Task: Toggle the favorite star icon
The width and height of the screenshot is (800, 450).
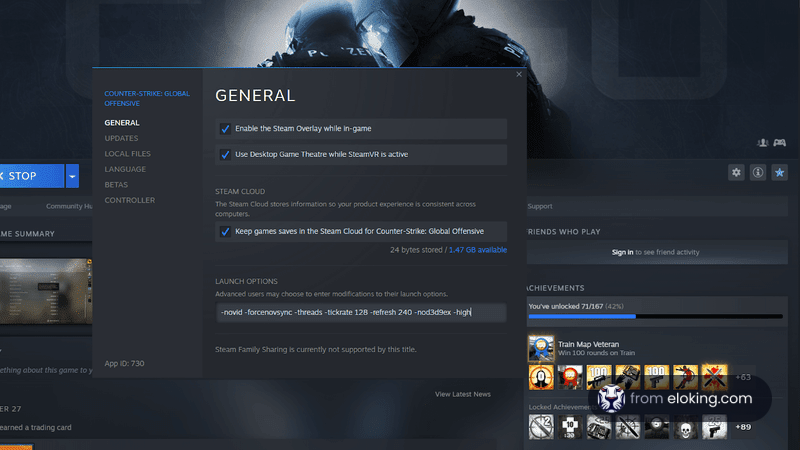Action: click(x=780, y=172)
